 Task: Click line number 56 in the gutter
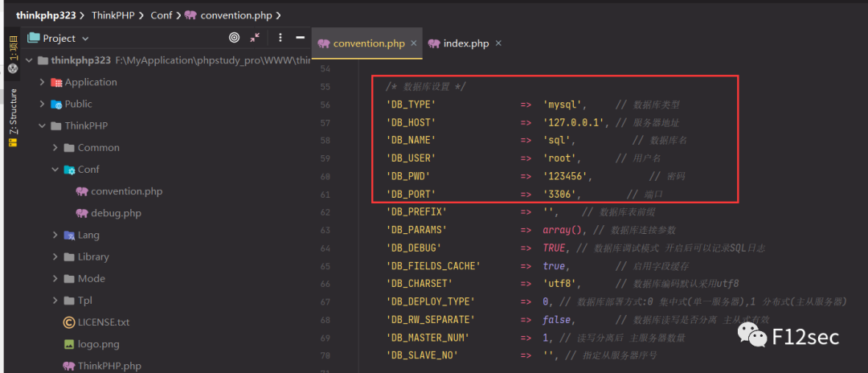click(325, 105)
